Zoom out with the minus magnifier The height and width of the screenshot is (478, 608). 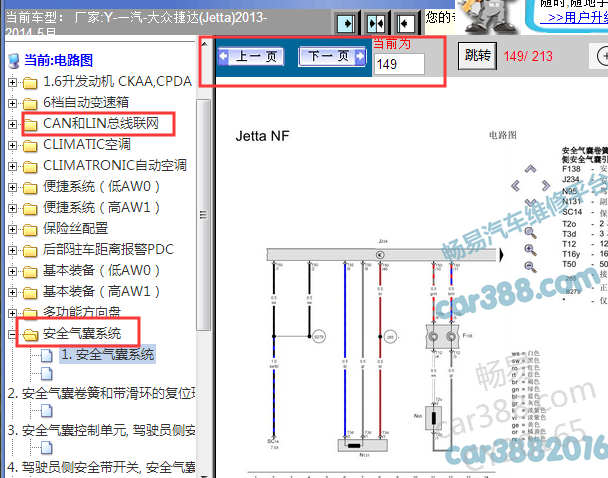(x=530, y=267)
